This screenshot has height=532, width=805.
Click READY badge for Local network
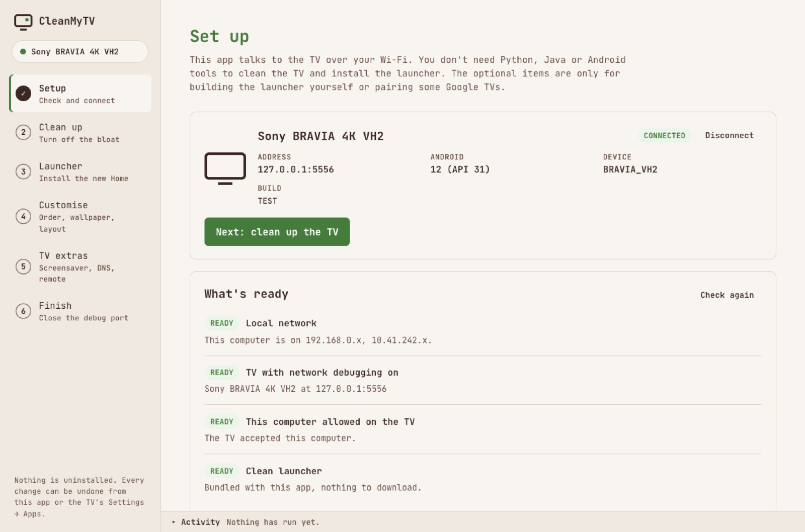coord(221,323)
